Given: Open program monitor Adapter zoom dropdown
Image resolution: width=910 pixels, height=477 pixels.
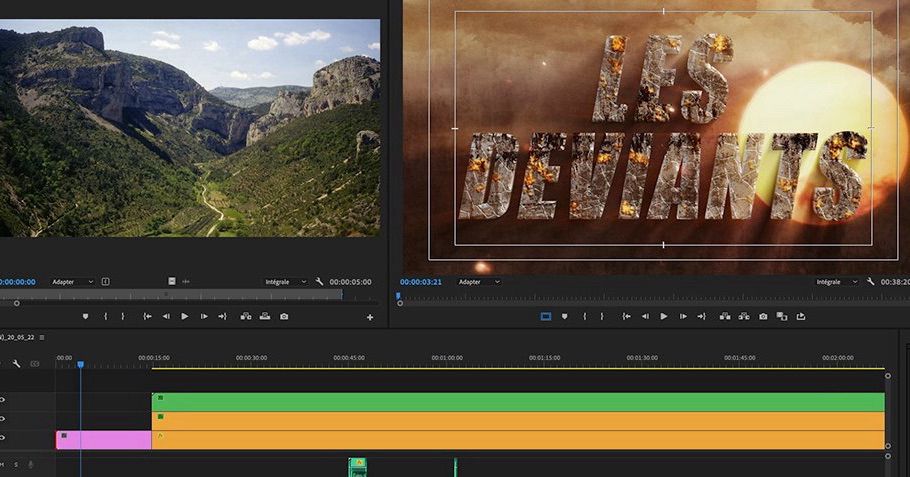Looking at the screenshot, I should pos(480,282).
